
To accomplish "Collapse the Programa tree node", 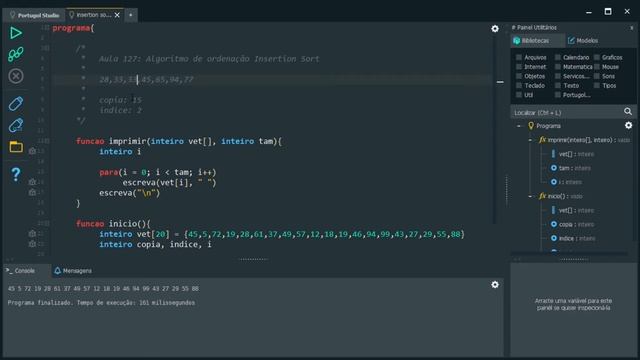I will [x=519, y=126].
